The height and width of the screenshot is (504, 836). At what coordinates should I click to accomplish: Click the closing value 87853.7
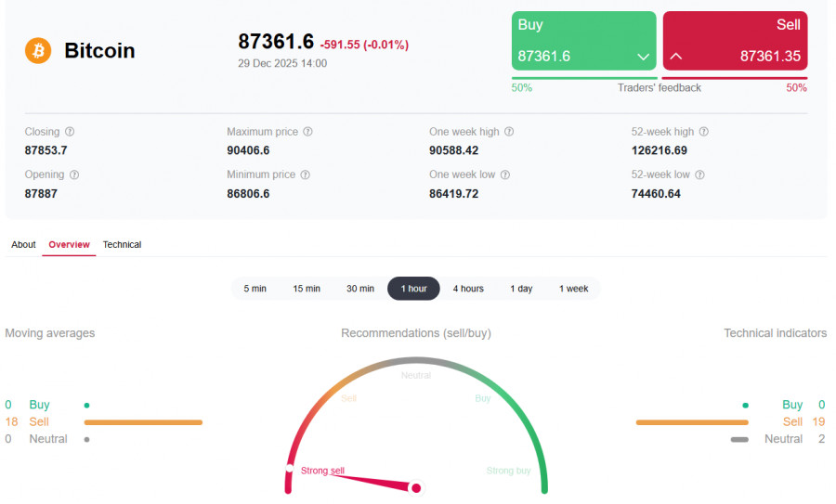pyautogui.click(x=46, y=150)
